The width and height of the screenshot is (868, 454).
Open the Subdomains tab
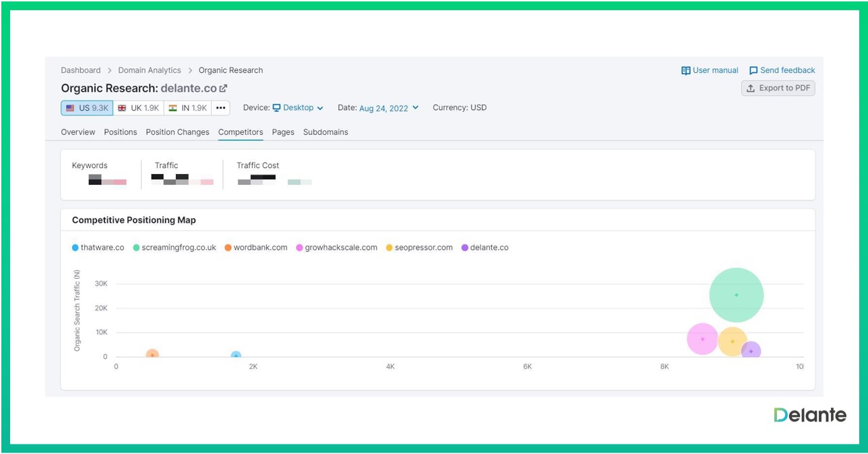(325, 132)
